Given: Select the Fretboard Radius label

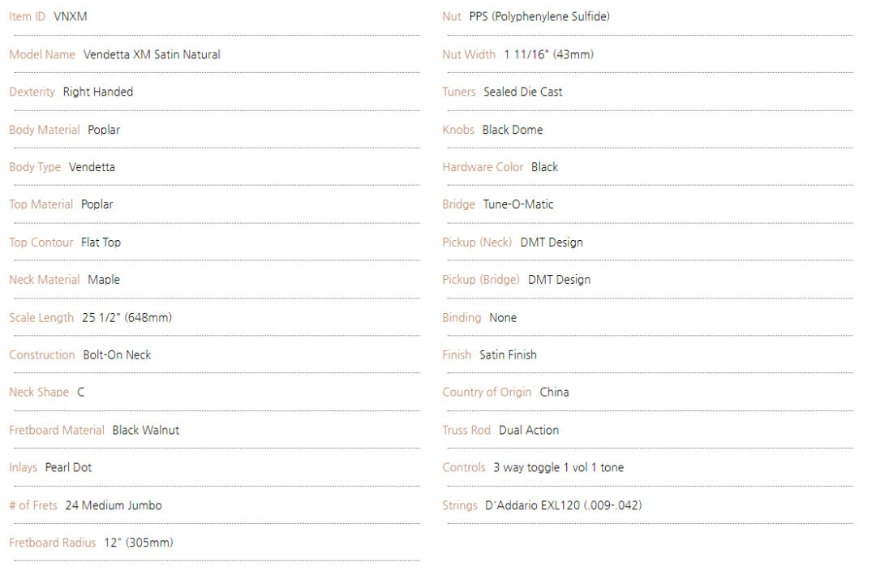Looking at the screenshot, I should point(53,543).
